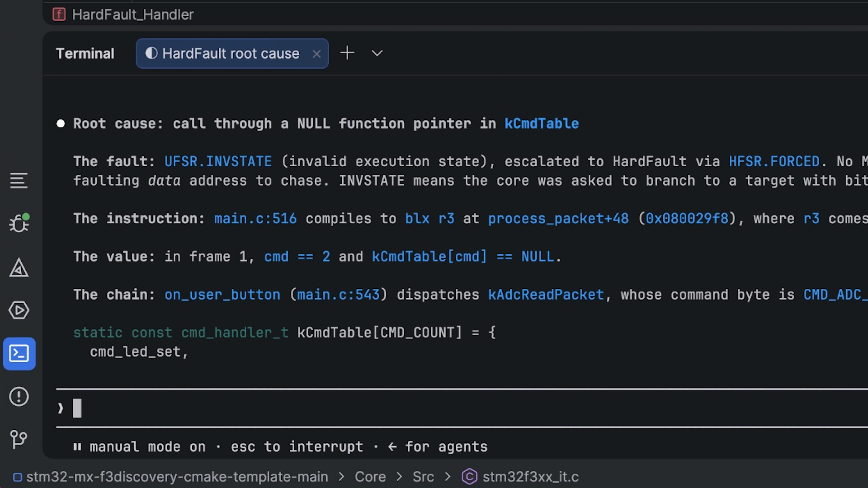Open the Problems tool window icon

[x=19, y=397]
